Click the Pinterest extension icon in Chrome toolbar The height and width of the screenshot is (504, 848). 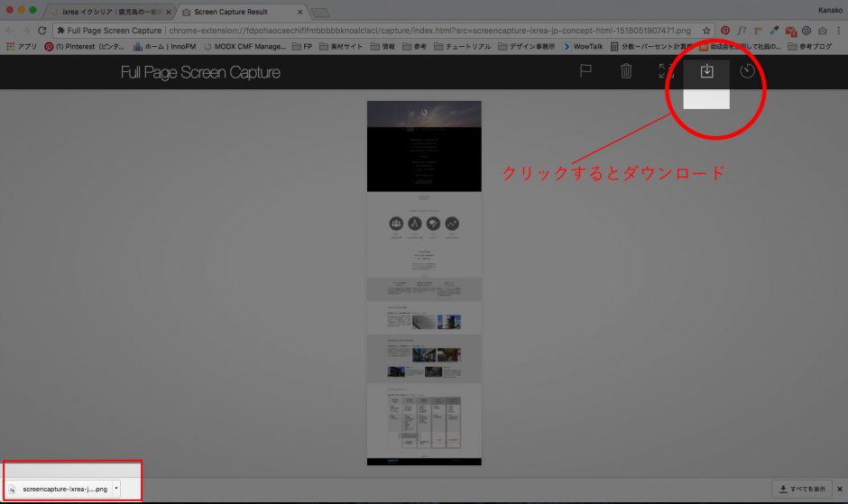tap(725, 30)
